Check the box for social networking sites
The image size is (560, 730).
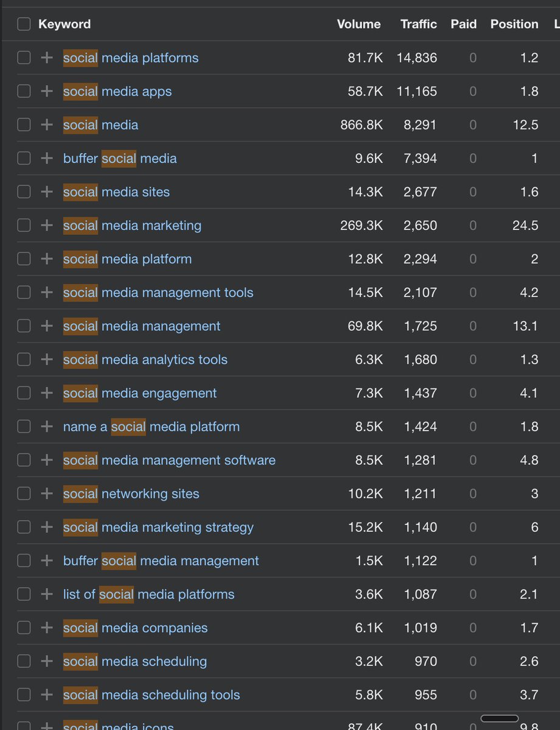24,493
